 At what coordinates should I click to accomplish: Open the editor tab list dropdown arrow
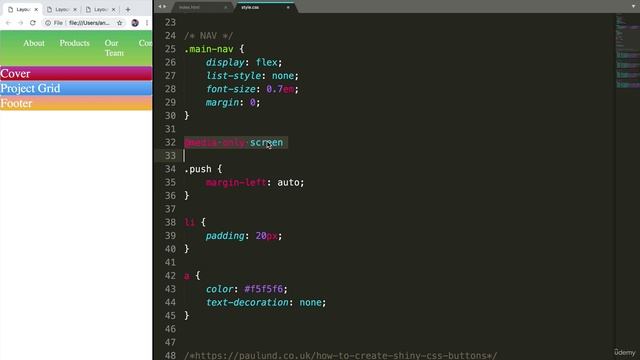(633, 6)
